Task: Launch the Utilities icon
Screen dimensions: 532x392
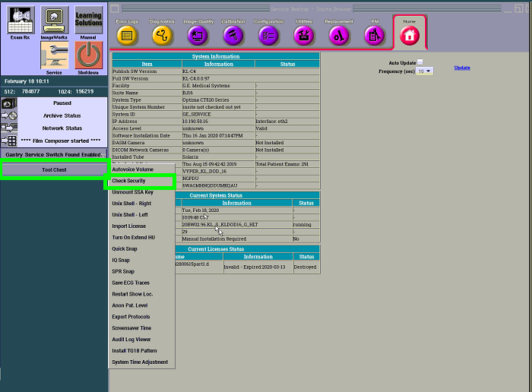Action: [304, 34]
